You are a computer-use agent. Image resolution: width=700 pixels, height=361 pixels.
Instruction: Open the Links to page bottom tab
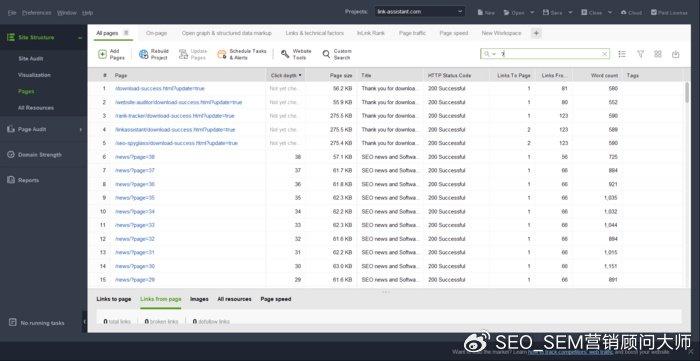(114, 299)
